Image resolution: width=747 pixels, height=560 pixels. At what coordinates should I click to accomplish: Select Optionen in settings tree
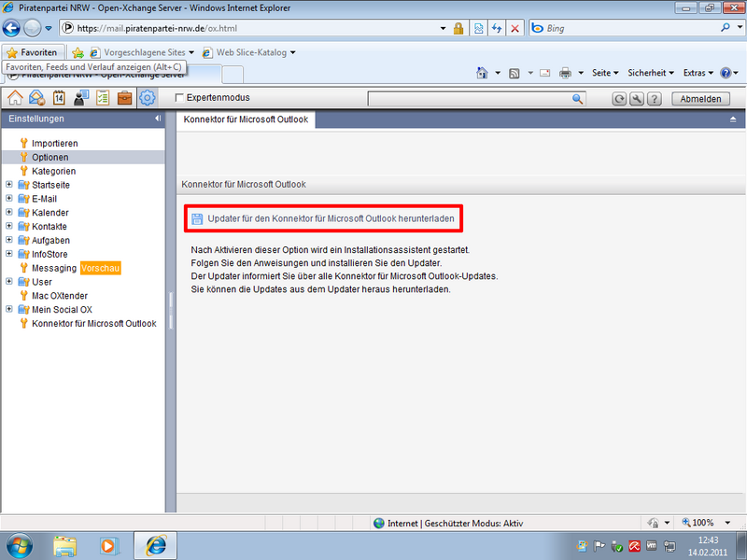pyautogui.click(x=50, y=157)
